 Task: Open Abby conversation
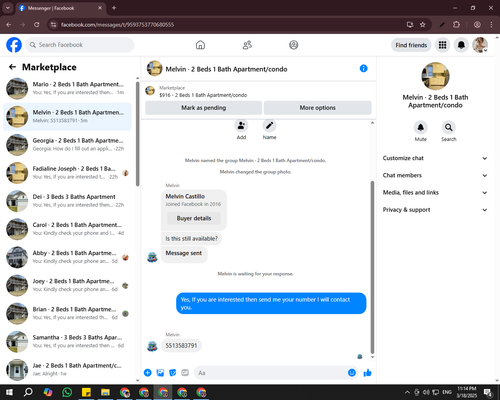tap(67, 257)
